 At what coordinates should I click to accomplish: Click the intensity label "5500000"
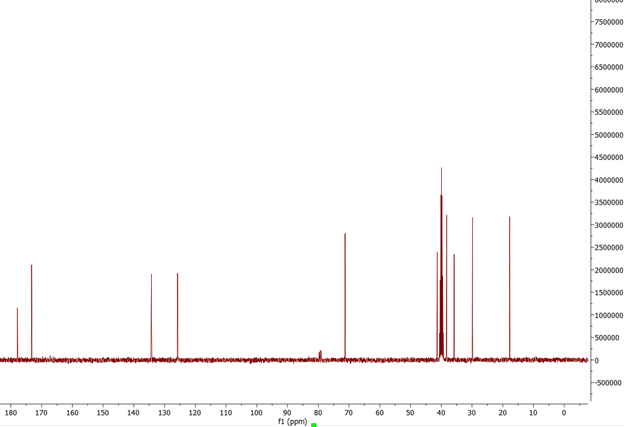(x=609, y=112)
